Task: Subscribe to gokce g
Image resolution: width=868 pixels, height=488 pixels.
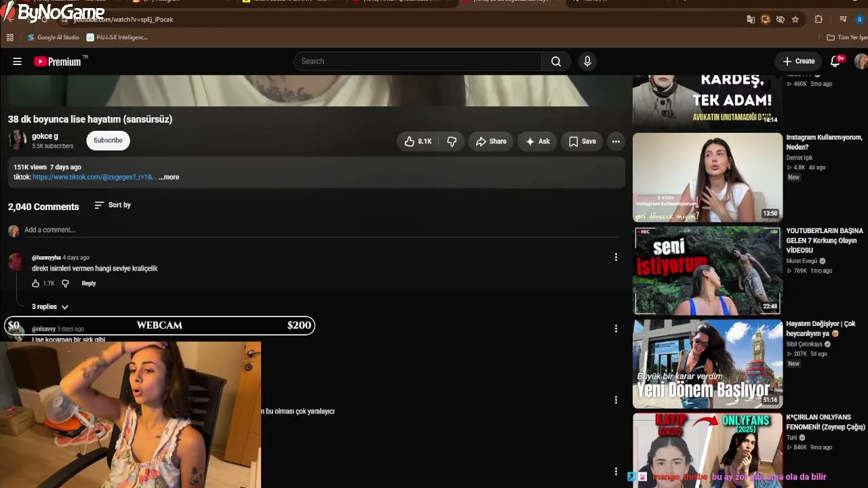Action: (x=108, y=140)
